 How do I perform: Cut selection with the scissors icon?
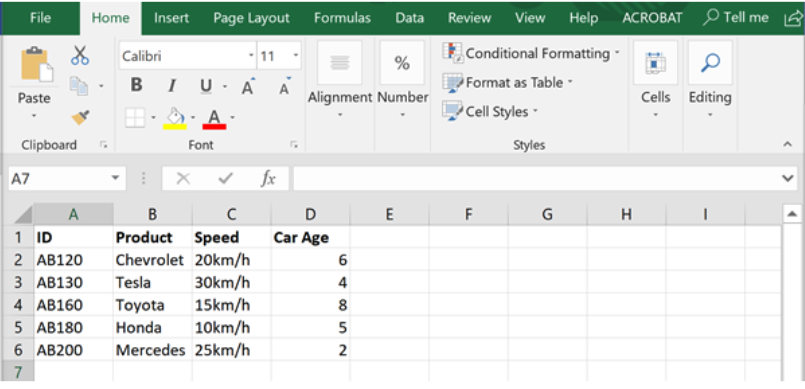point(80,55)
